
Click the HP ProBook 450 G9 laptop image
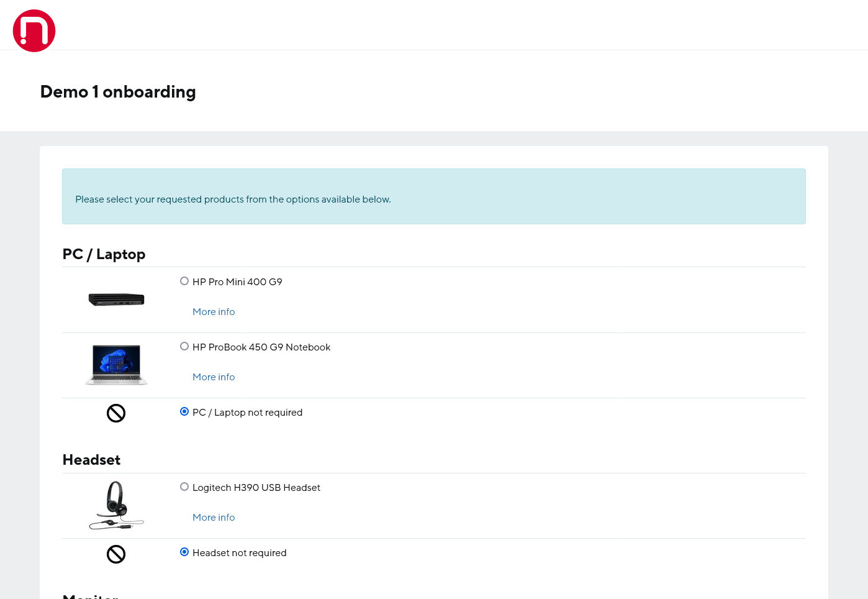point(116,365)
